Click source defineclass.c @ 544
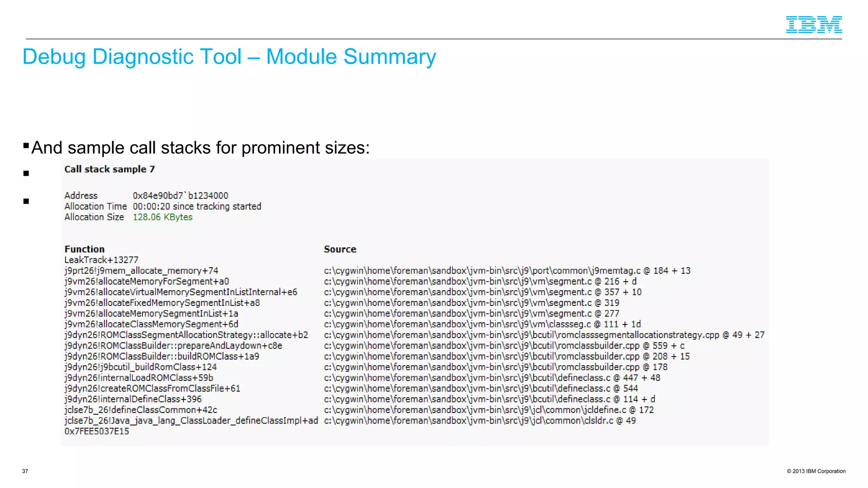The width and height of the screenshot is (868, 488). tap(481, 388)
